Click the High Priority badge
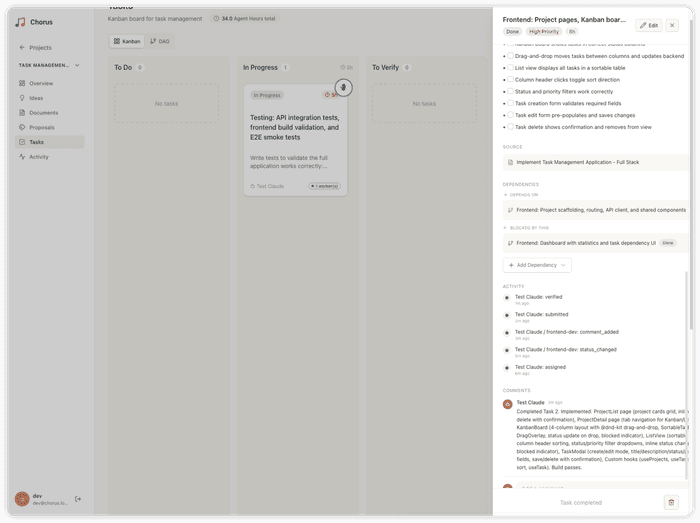Image resolution: width=700 pixels, height=523 pixels. click(544, 32)
